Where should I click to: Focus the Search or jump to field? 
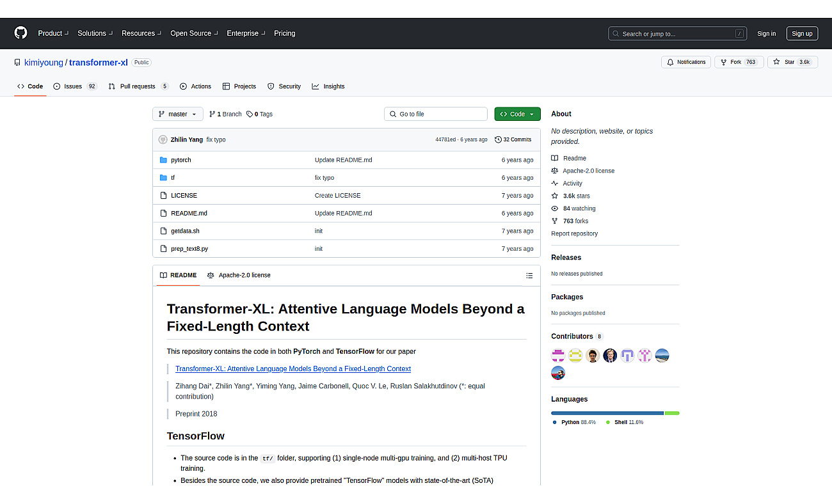[678, 34]
